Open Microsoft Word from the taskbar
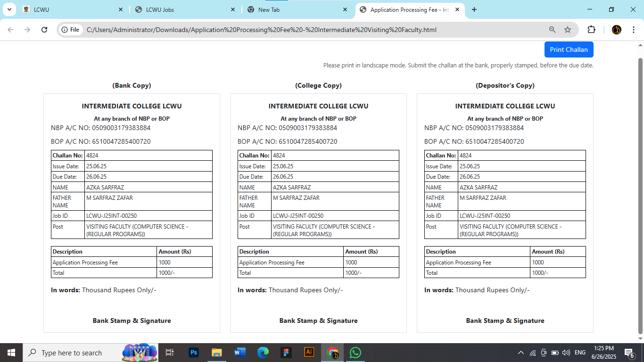The width and height of the screenshot is (644, 362). [x=239, y=353]
